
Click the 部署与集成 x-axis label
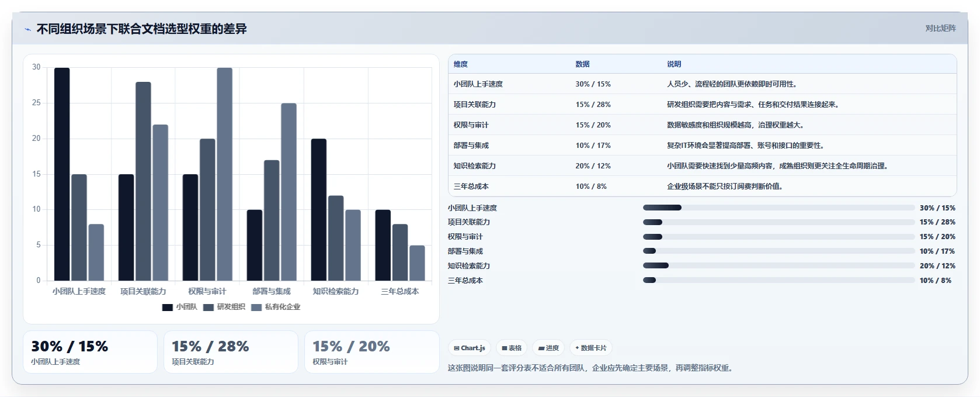coord(272,291)
